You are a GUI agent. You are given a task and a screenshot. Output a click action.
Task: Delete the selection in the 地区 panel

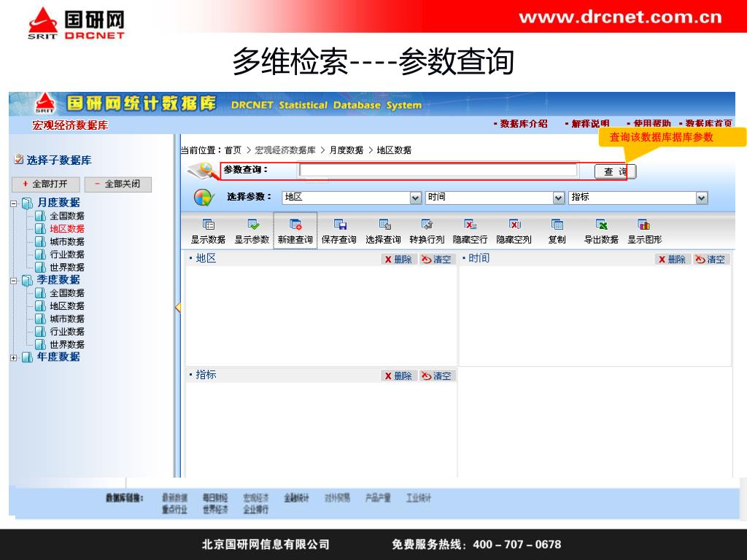(399, 259)
